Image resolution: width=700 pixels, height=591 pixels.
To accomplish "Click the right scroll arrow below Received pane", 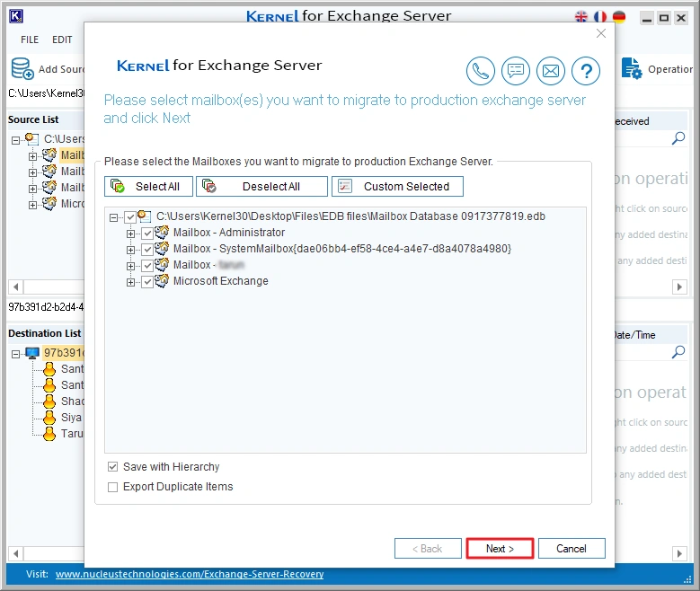I will pyautogui.click(x=679, y=287).
